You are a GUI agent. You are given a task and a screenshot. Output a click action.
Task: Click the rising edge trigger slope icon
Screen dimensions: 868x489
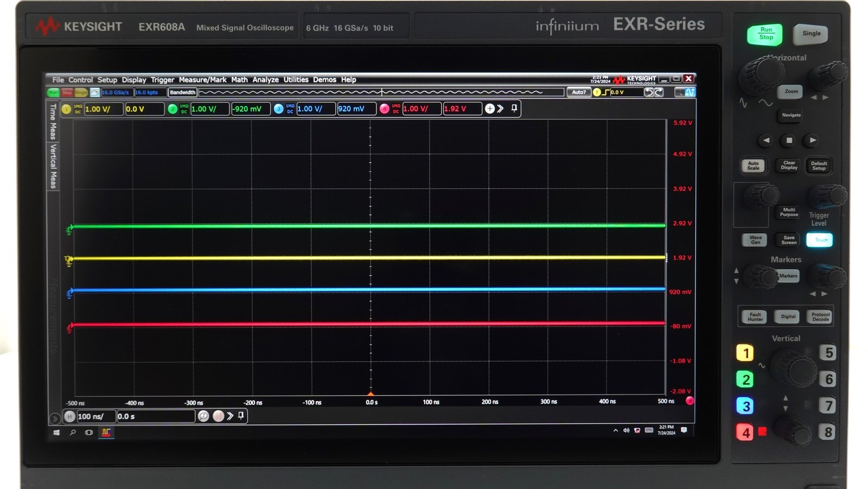(606, 92)
